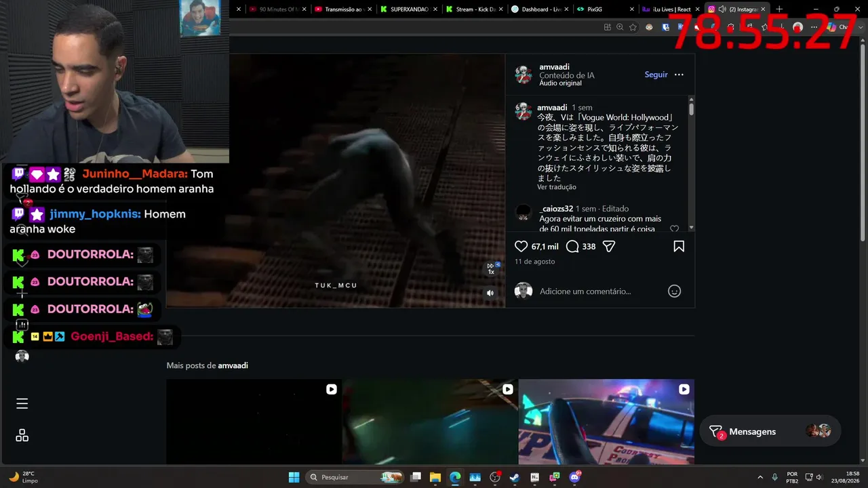The width and height of the screenshot is (868, 488).
Task: Open the network and volume quick settings
Action: click(x=814, y=477)
